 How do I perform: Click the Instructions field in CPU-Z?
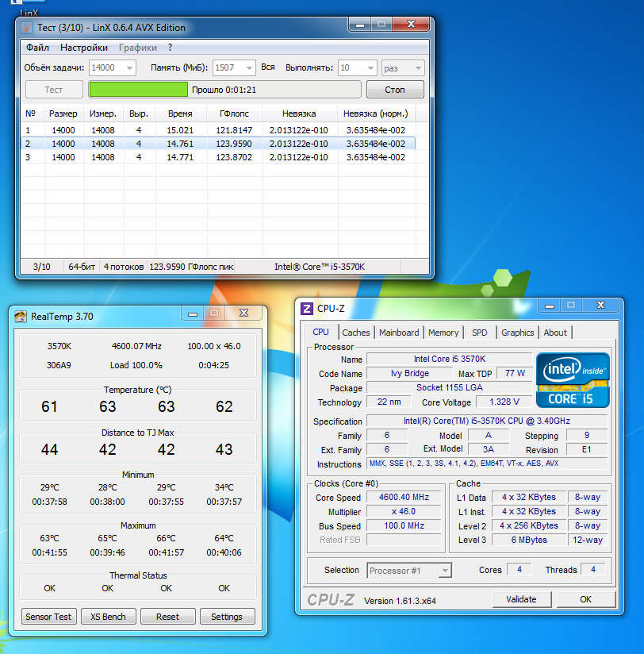coord(486,464)
